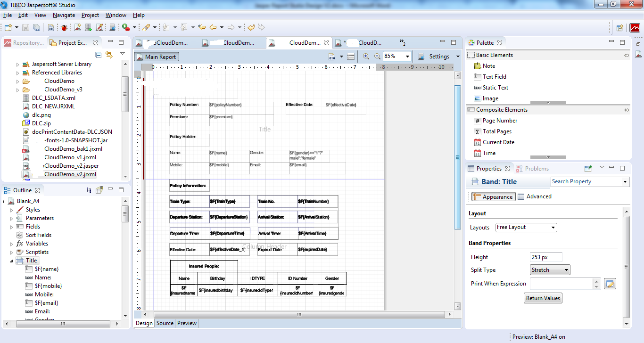Click the Pin Properties view icon
The width and height of the screenshot is (644, 343).
tap(588, 168)
